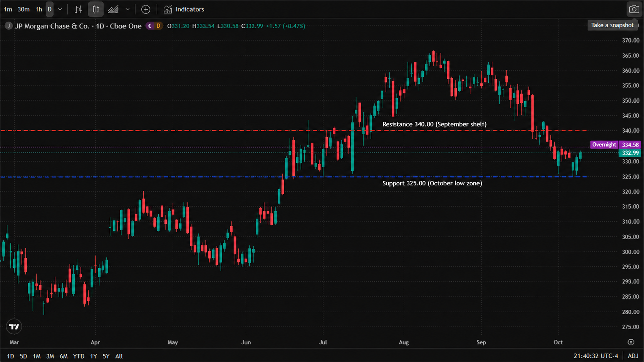Click the TradingView logo
644x362 pixels.
point(14,327)
